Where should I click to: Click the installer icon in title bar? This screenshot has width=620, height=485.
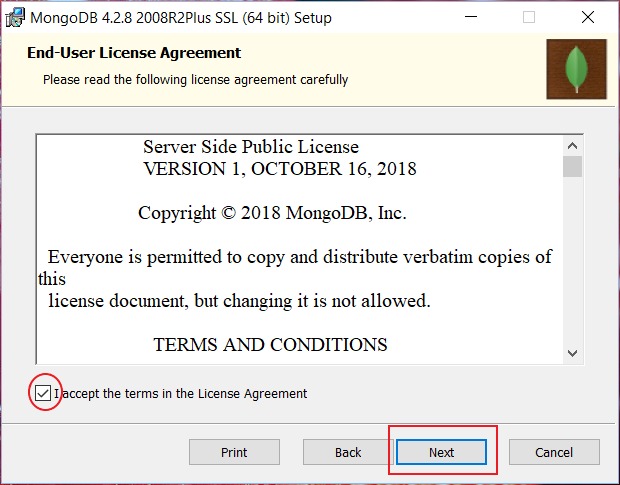tap(15, 18)
